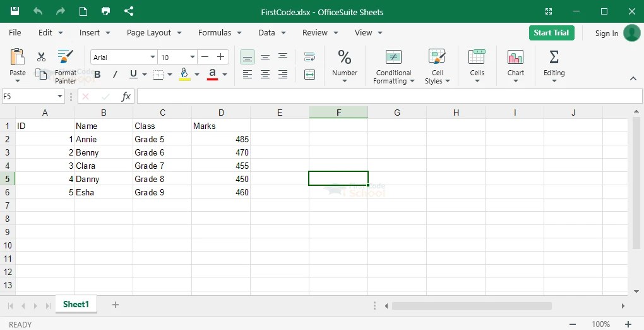Viewport: 644px width, 330px height.
Task: Center text horizontally
Action: click(x=265, y=75)
